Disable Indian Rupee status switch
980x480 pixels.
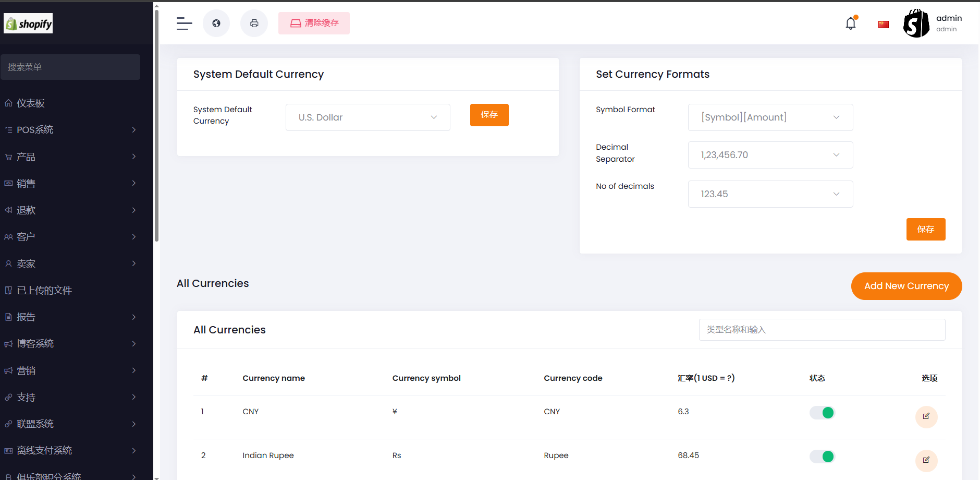tap(822, 457)
